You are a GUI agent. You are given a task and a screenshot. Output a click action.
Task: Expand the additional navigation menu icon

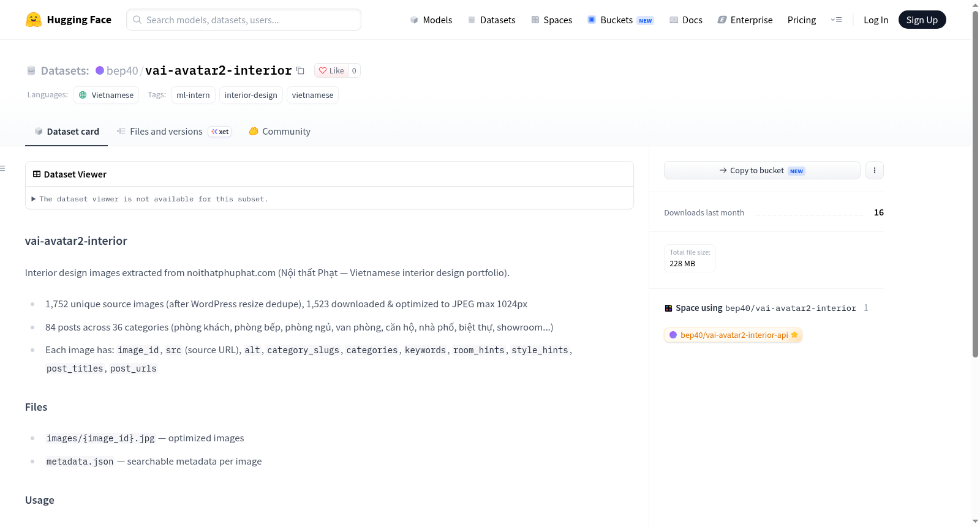pyautogui.click(x=836, y=20)
